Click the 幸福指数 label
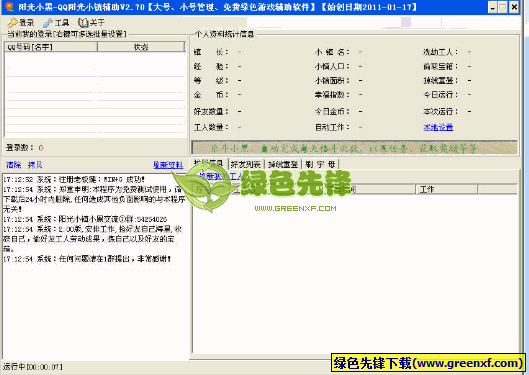Screen dimensions: 529x375 (x=332, y=95)
